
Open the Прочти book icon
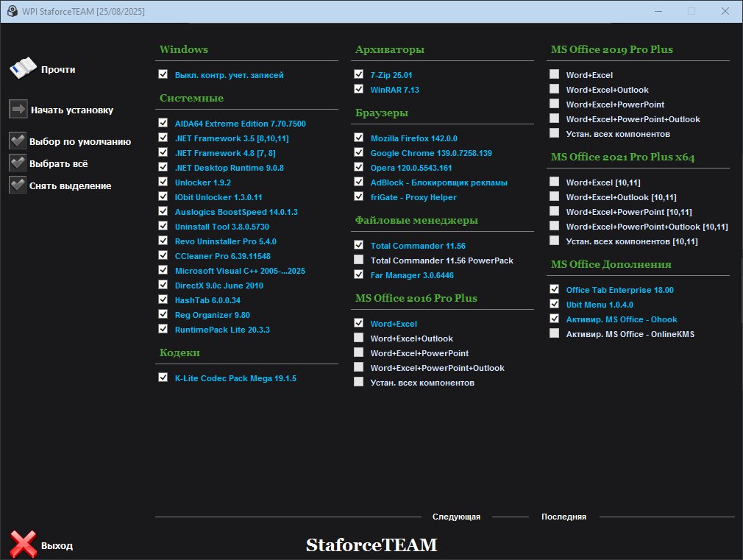pos(23,68)
